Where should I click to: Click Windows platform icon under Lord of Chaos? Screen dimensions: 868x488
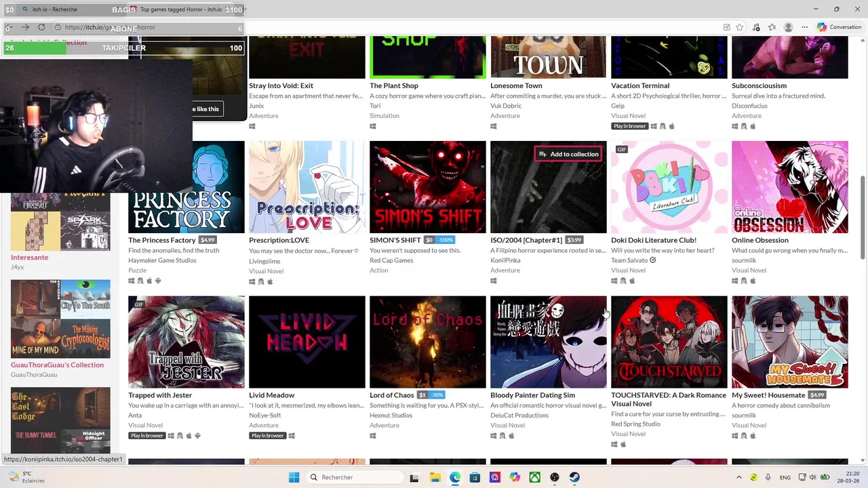coord(373,436)
